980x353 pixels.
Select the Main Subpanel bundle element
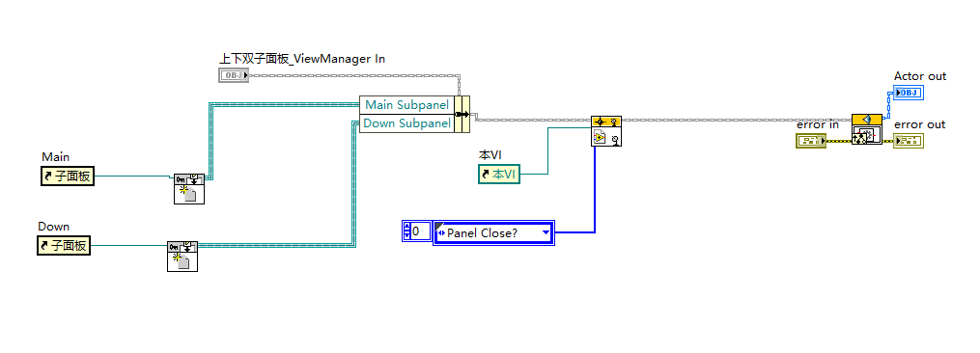pos(406,105)
